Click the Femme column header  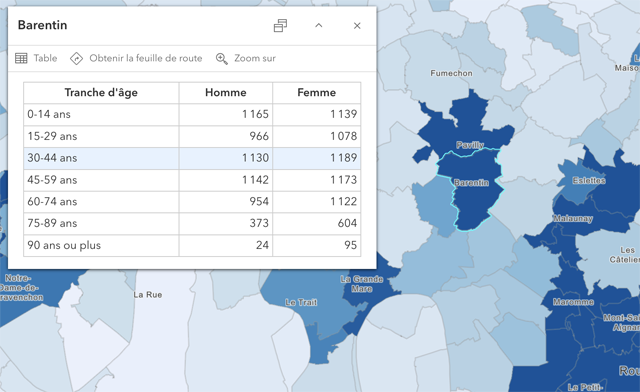coord(317,93)
